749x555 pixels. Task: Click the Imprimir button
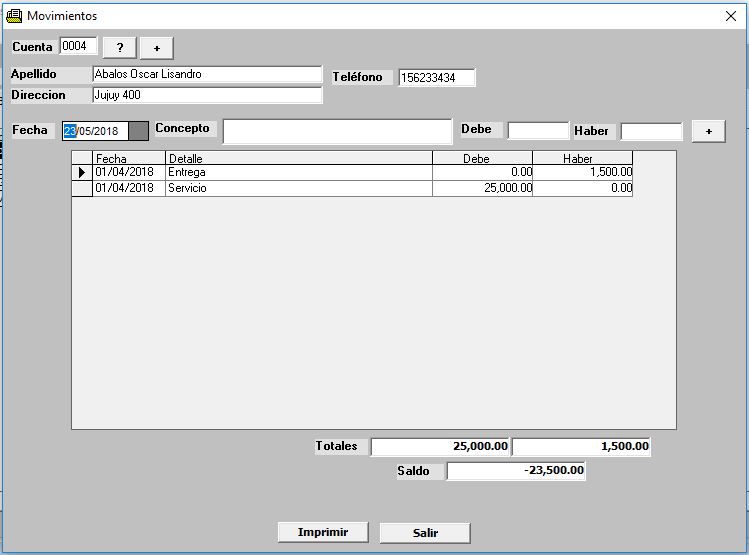(x=322, y=532)
